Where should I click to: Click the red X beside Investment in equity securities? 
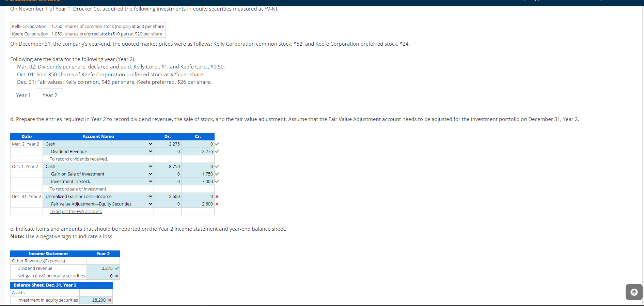point(109,300)
